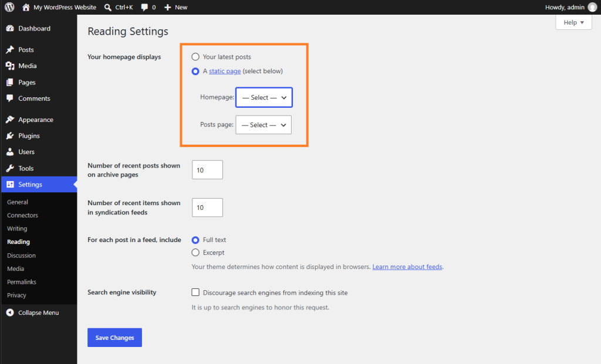The height and width of the screenshot is (364, 601).
Task: Expand the Help dropdown tab
Action: point(574,23)
